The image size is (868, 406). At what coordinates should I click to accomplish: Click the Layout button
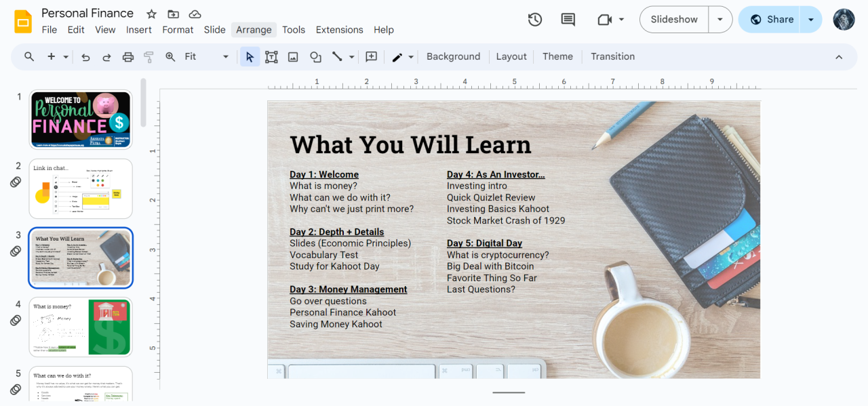click(511, 57)
